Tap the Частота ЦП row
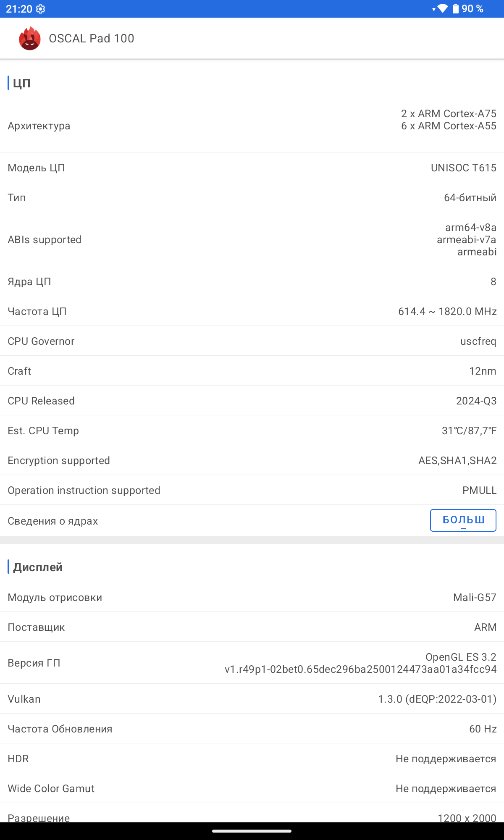Screen dimensions: 504x840 (x=252, y=311)
